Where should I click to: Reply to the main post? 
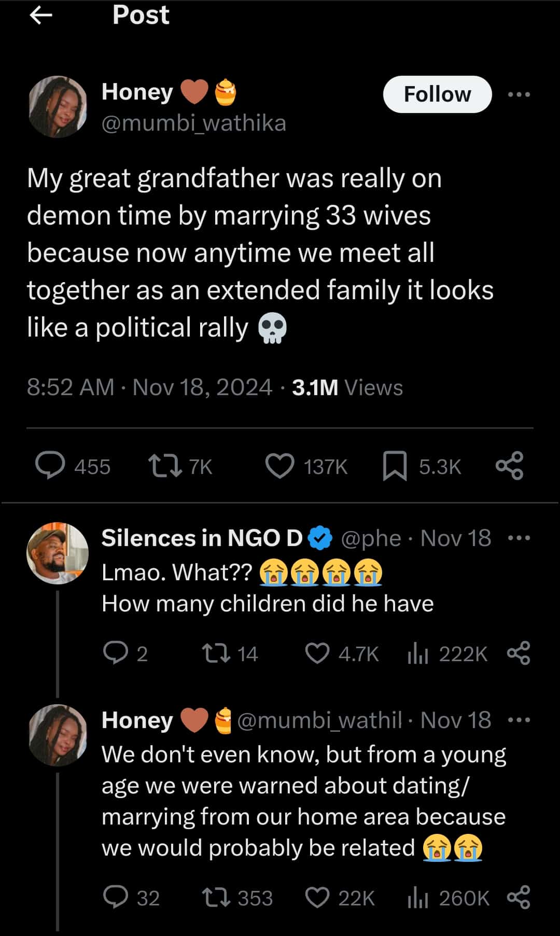click(50, 465)
